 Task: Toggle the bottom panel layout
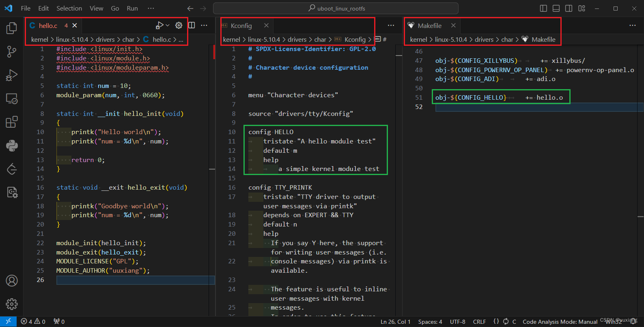(x=556, y=8)
